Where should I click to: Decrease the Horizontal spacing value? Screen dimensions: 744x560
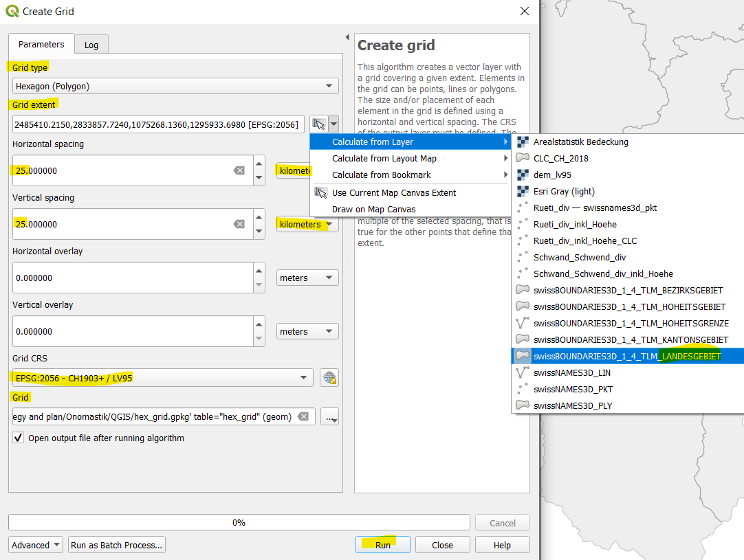[259, 178]
